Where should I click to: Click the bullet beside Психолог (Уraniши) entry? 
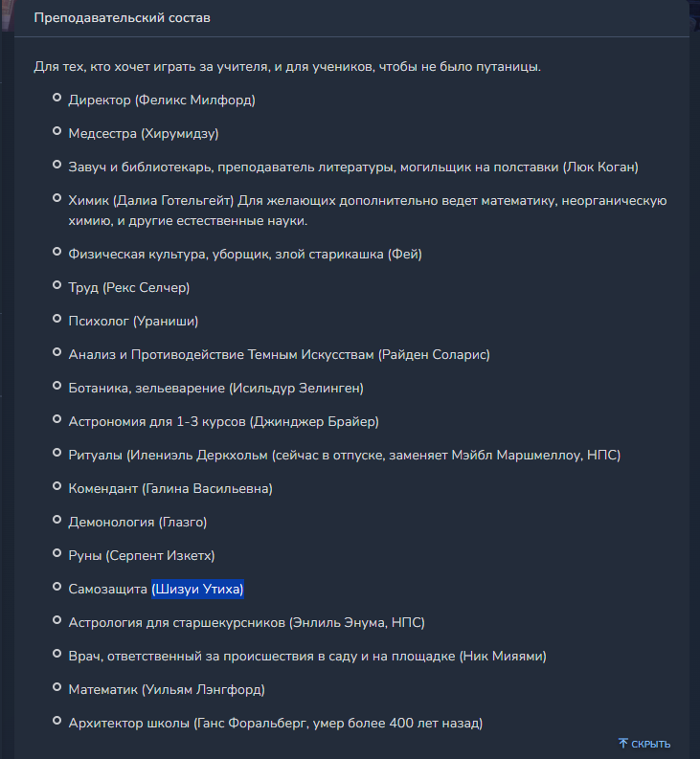56,319
